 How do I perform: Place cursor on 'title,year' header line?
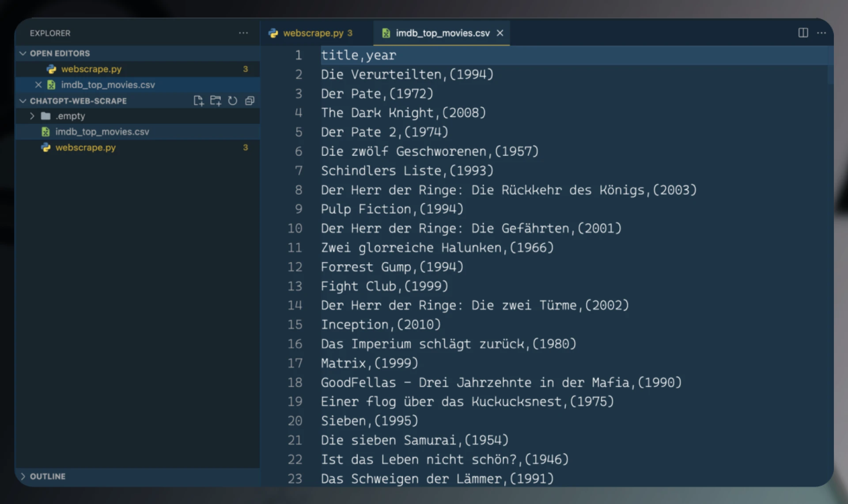click(x=358, y=55)
